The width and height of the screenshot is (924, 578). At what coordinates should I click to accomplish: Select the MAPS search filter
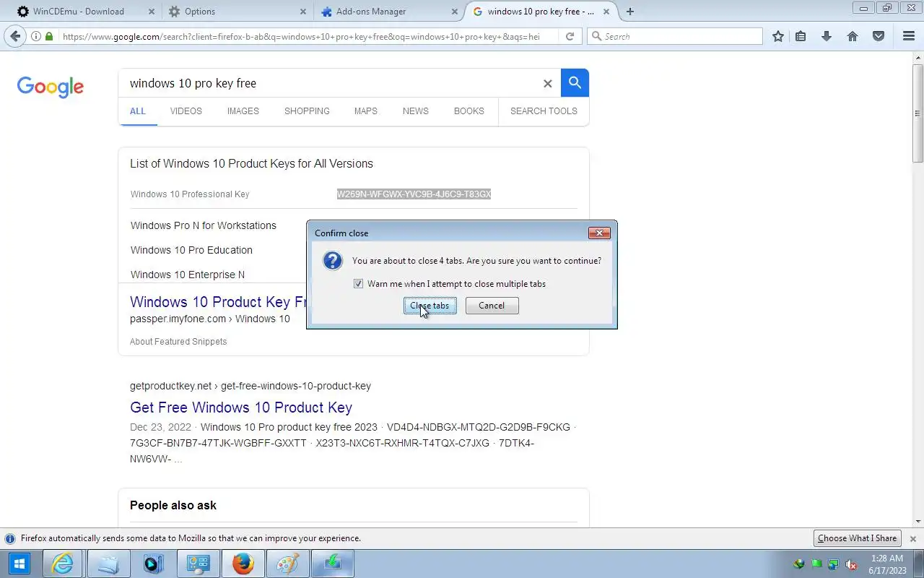pyautogui.click(x=366, y=111)
